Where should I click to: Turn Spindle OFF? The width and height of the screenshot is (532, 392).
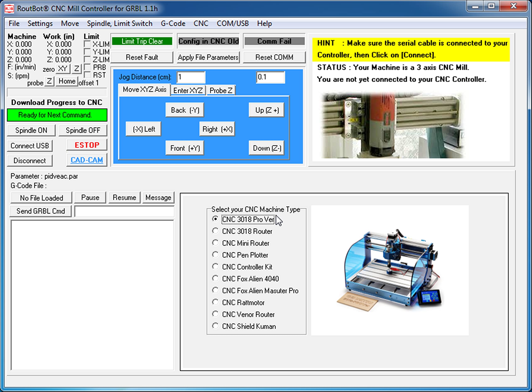pos(83,130)
